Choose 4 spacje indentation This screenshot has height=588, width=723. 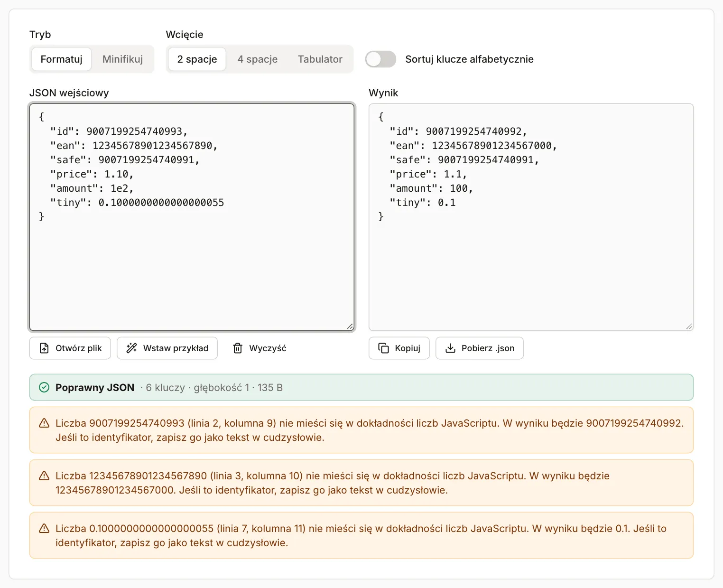(x=258, y=59)
